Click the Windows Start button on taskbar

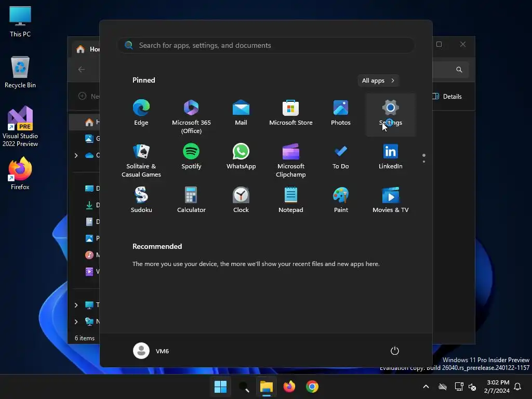tap(220, 387)
